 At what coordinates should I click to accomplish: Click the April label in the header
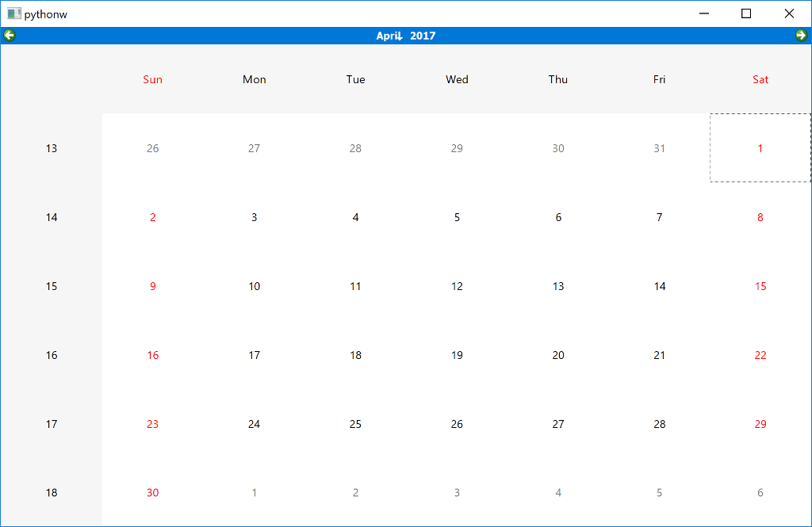click(387, 35)
